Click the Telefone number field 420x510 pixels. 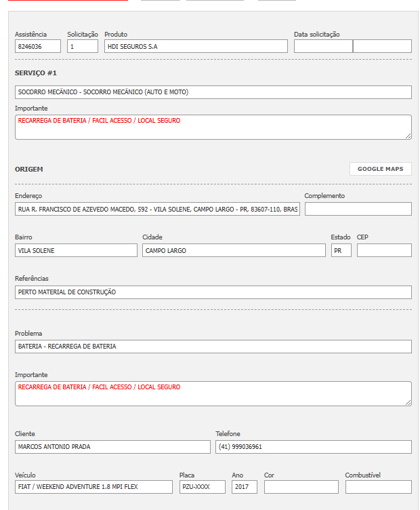pyautogui.click(x=313, y=447)
